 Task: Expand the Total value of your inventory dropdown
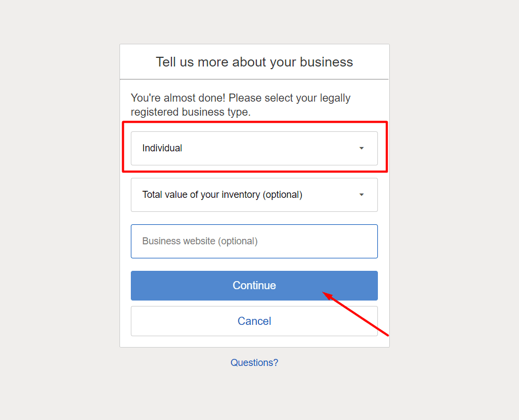tap(254, 195)
